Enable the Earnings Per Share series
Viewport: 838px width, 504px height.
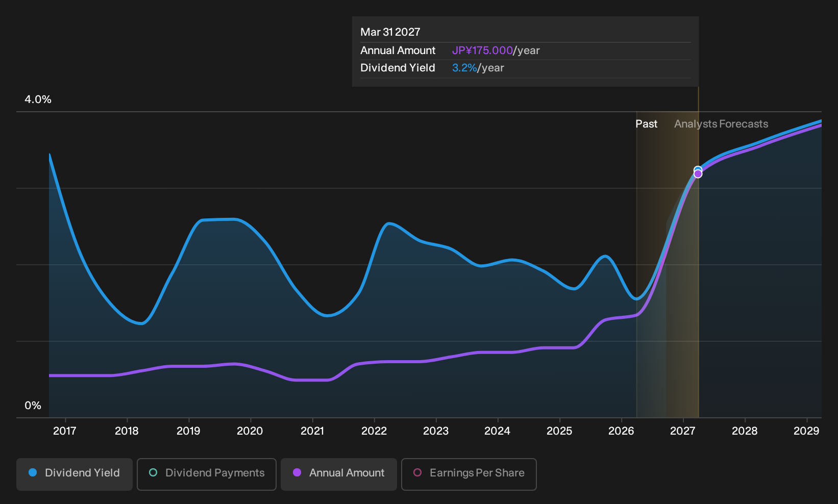(469, 474)
